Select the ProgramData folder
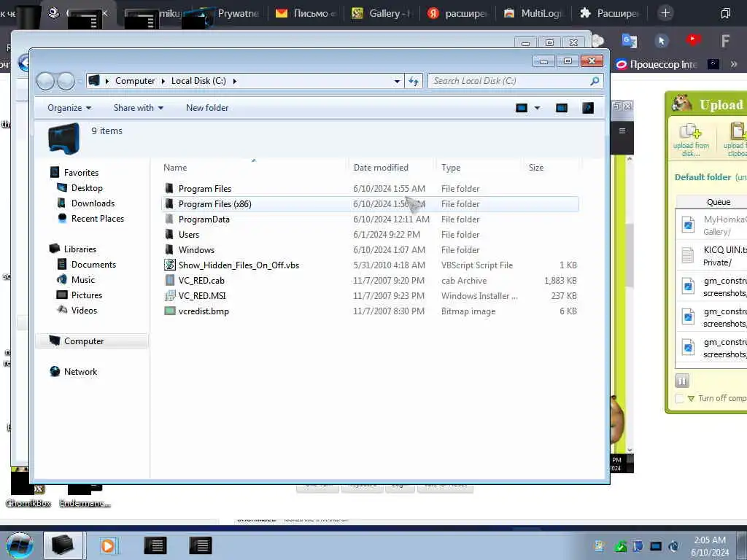 click(204, 219)
